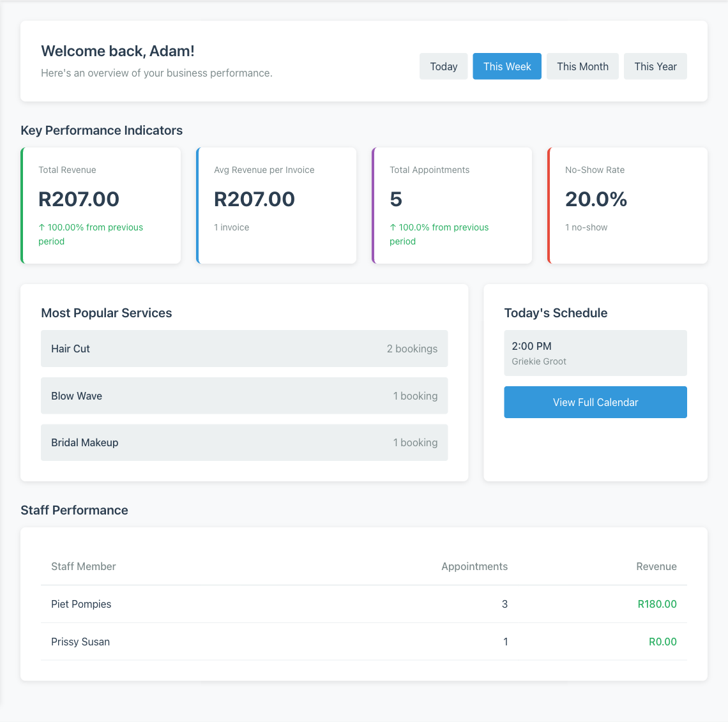Click the active "This Week" filter

pos(507,66)
